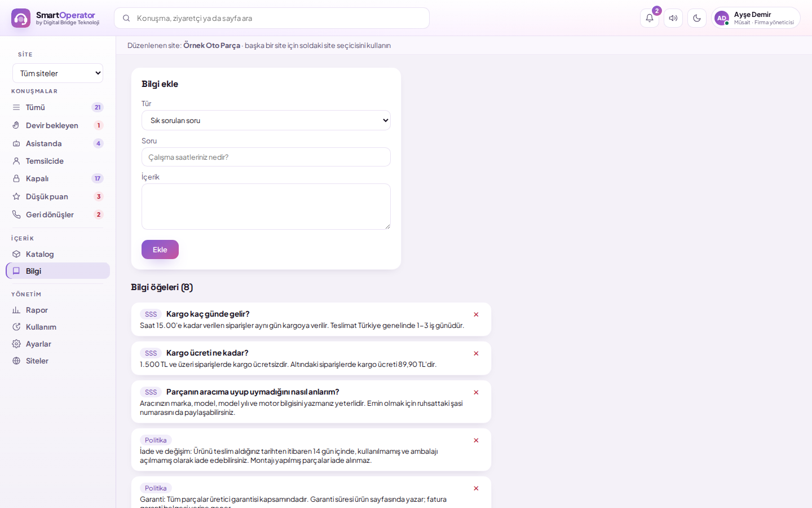Viewport: 812px width, 508px height.
Task: Click into the İçerik text area
Action: point(266,207)
